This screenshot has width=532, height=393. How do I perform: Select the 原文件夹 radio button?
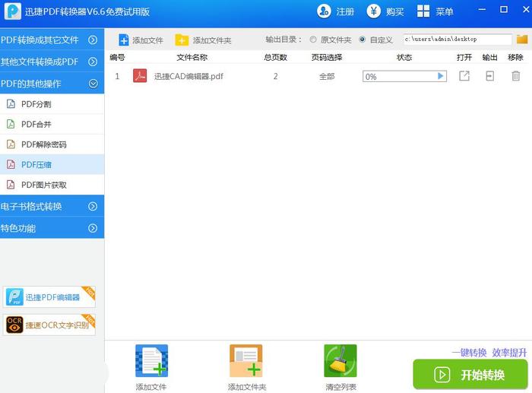(x=313, y=40)
